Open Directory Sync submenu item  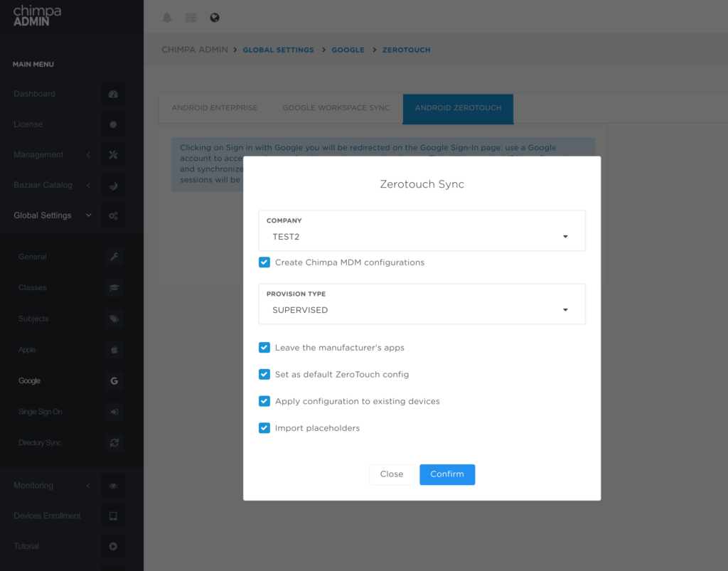[40, 443]
